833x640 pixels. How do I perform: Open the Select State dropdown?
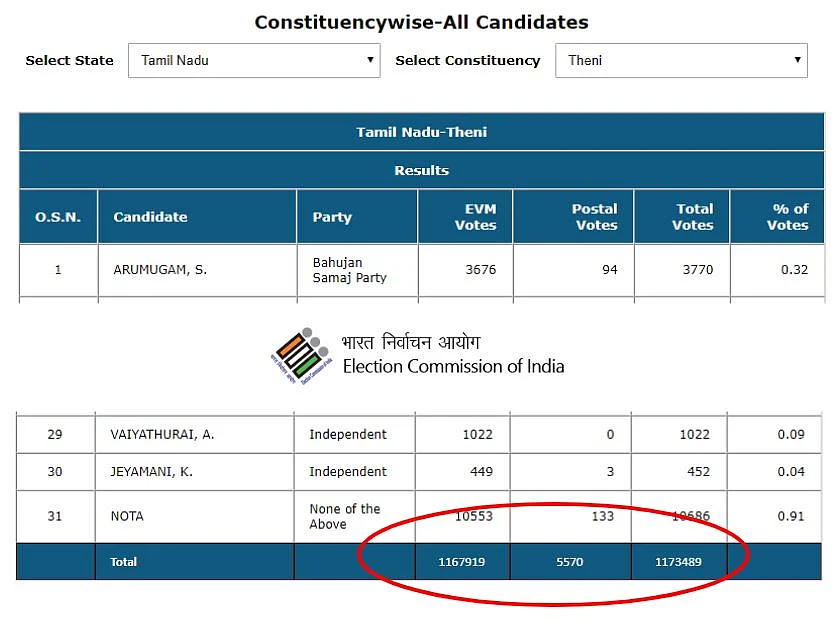point(254,61)
